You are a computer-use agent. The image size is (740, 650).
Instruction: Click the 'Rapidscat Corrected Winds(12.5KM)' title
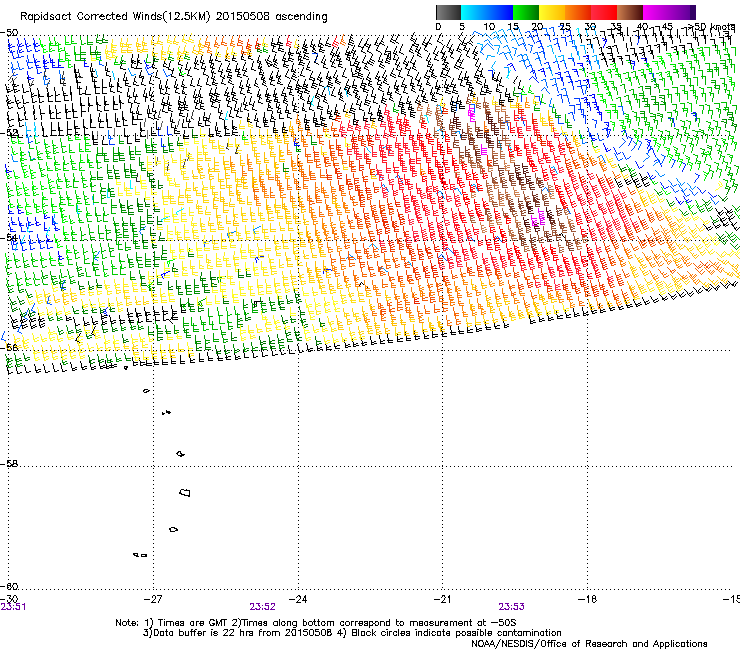click(x=115, y=17)
